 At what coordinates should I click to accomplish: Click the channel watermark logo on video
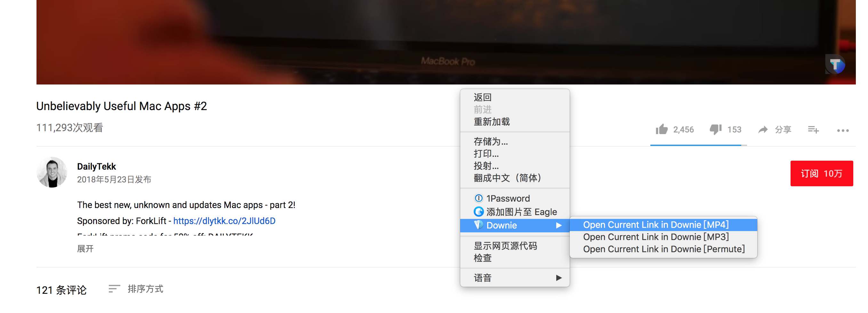coord(835,64)
